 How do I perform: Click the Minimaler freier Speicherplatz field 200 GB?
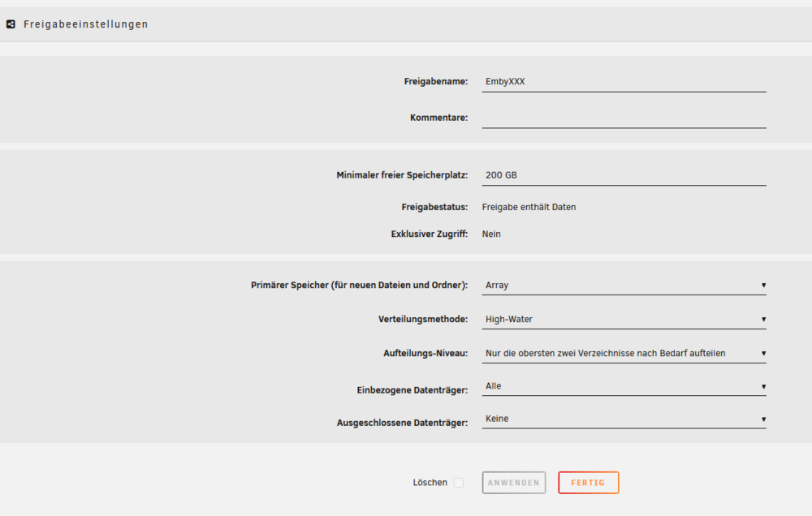click(624, 175)
